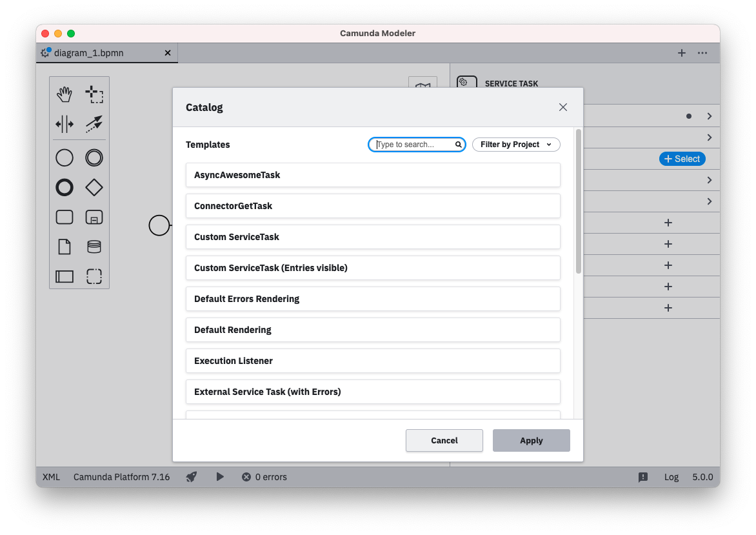Activate the hand tool in the palette
756x535 pixels.
click(x=65, y=94)
